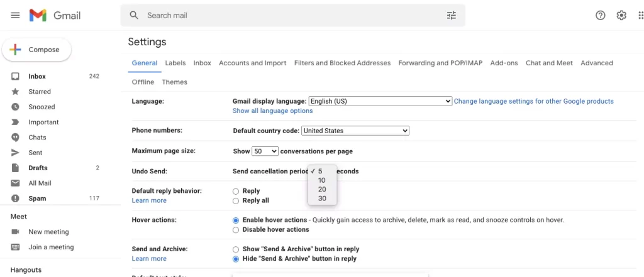Click Change language settings for other Google products
Image resolution: width=644 pixels, height=277 pixels.
pyautogui.click(x=533, y=101)
